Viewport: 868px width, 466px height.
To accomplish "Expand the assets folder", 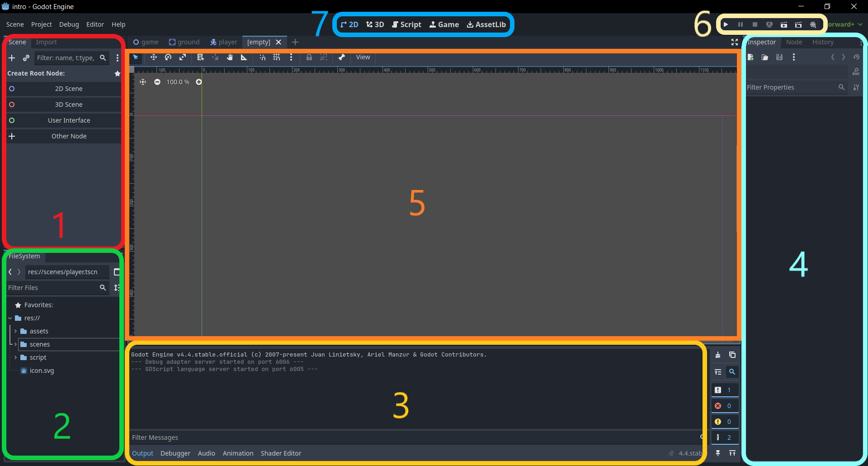I will pyautogui.click(x=16, y=331).
